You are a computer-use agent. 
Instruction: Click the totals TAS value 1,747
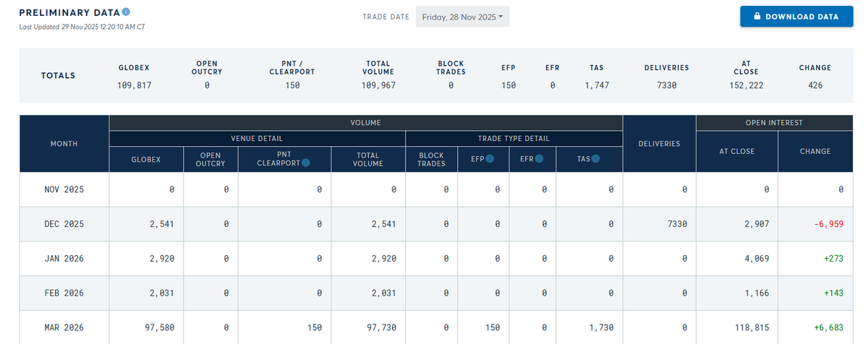(x=597, y=85)
